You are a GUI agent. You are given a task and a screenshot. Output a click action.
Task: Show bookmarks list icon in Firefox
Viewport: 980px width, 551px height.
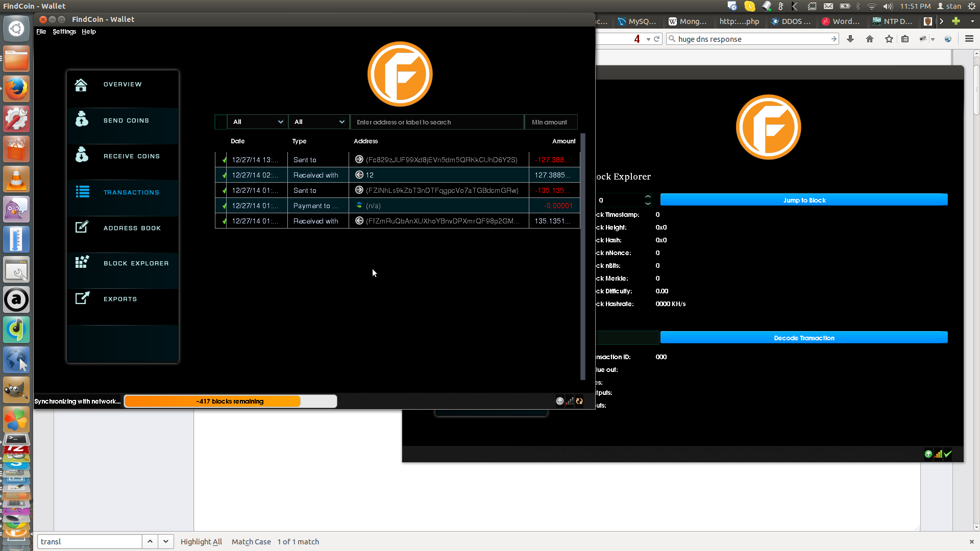pyautogui.click(x=905, y=39)
